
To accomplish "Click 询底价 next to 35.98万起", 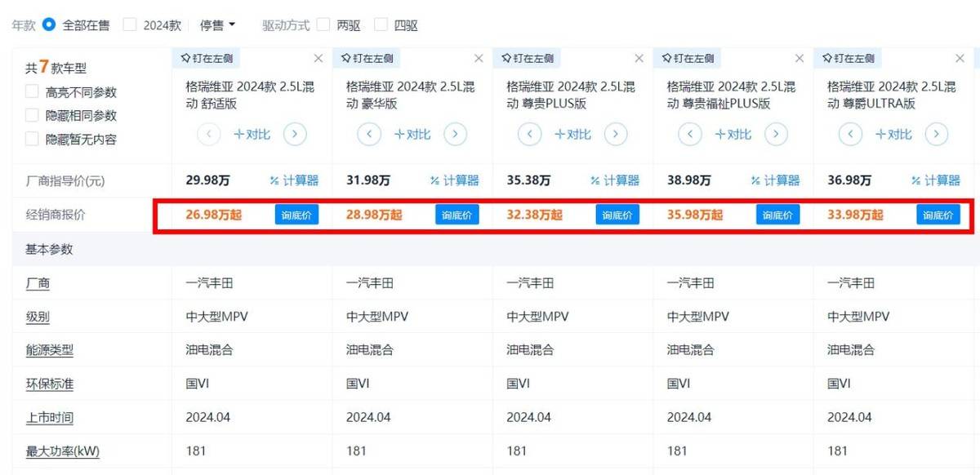I will point(778,215).
